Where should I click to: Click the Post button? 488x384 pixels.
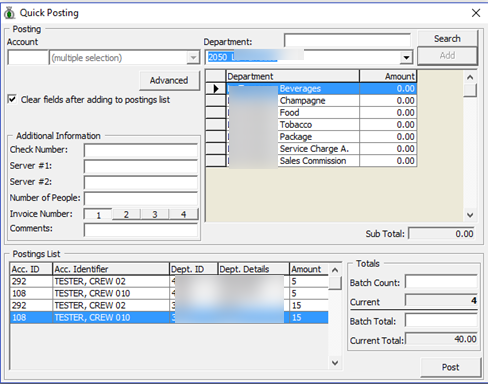coord(451,367)
